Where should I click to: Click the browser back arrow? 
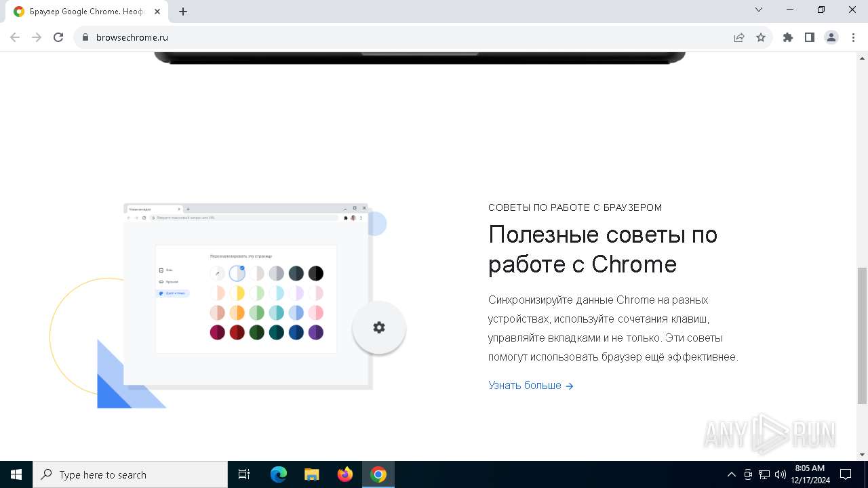15,37
